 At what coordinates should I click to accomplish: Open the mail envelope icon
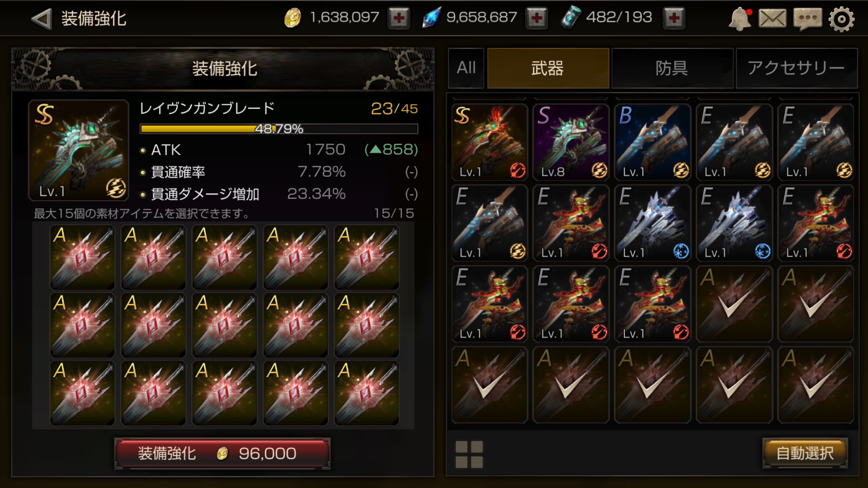(x=772, y=18)
